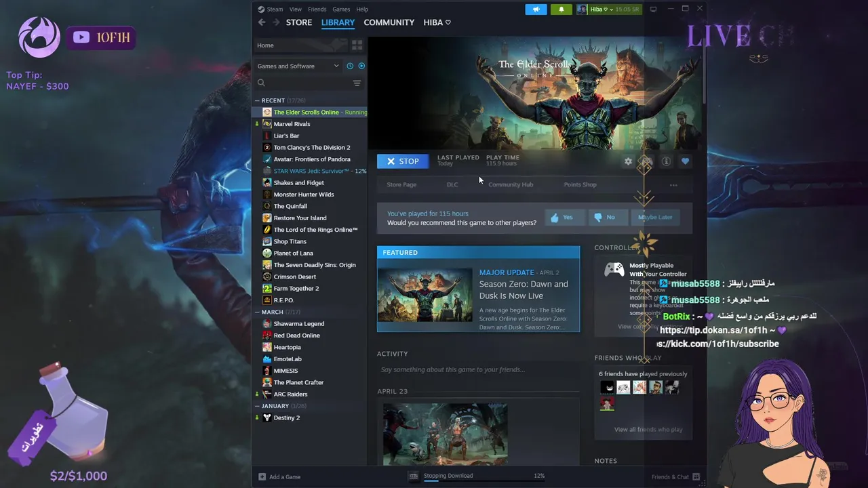Open the HIBA profile tab

click(x=437, y=22)
